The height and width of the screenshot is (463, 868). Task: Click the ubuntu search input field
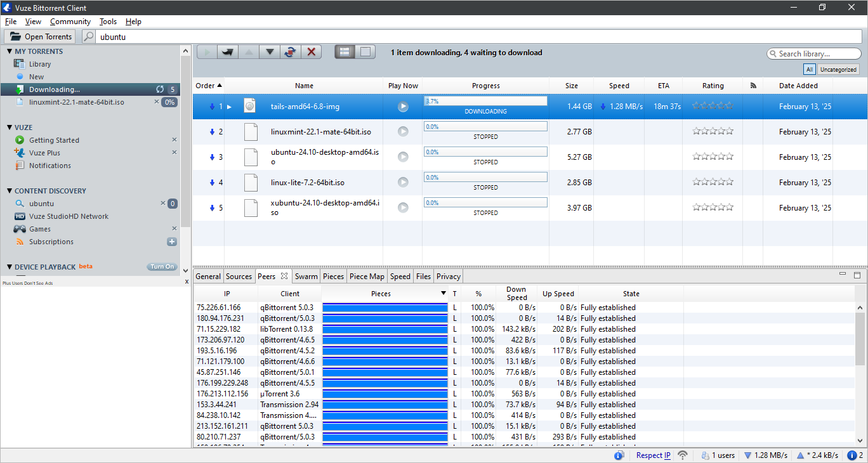pyautogui.click(x=479, y=37)
